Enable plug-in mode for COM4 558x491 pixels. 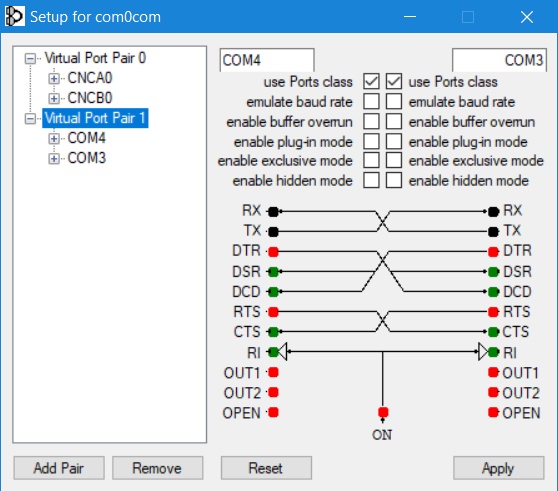click(371, 141)
